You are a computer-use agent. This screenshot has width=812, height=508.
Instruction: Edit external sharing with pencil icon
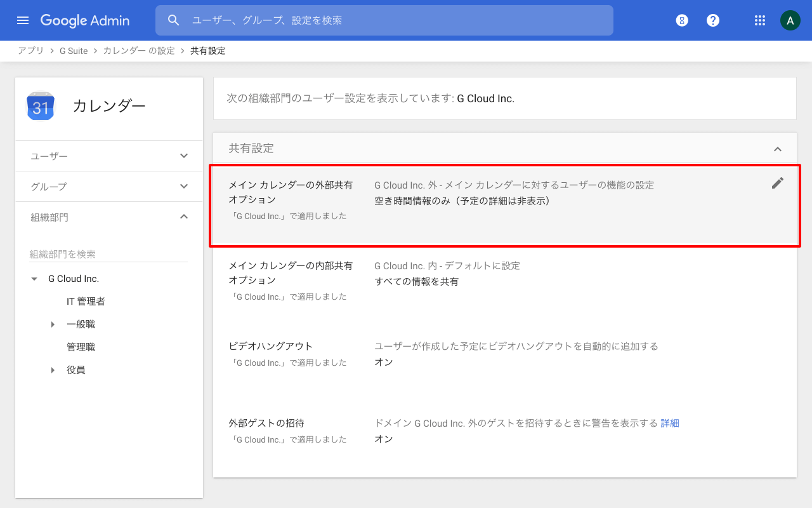(778, 183)
